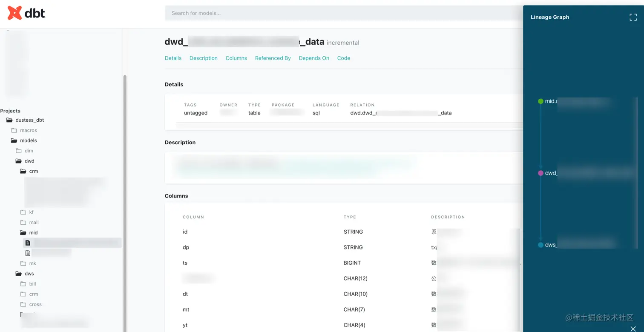Click the ts column name
Screen dimensions: 644x332
click(185, 263)
